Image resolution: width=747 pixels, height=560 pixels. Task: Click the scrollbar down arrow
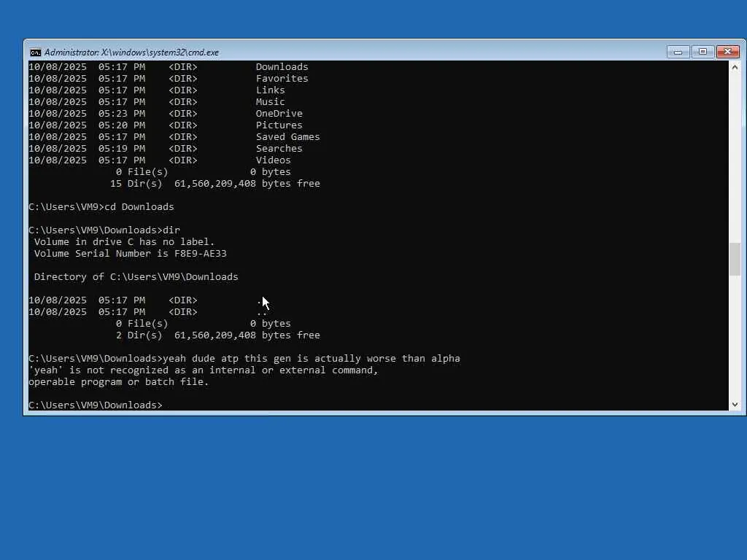point(735,404)
